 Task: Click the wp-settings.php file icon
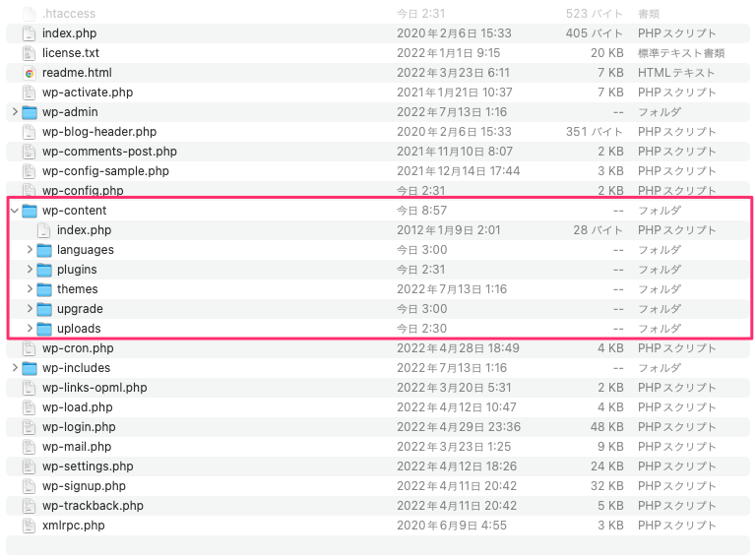[x=30, y=466]
